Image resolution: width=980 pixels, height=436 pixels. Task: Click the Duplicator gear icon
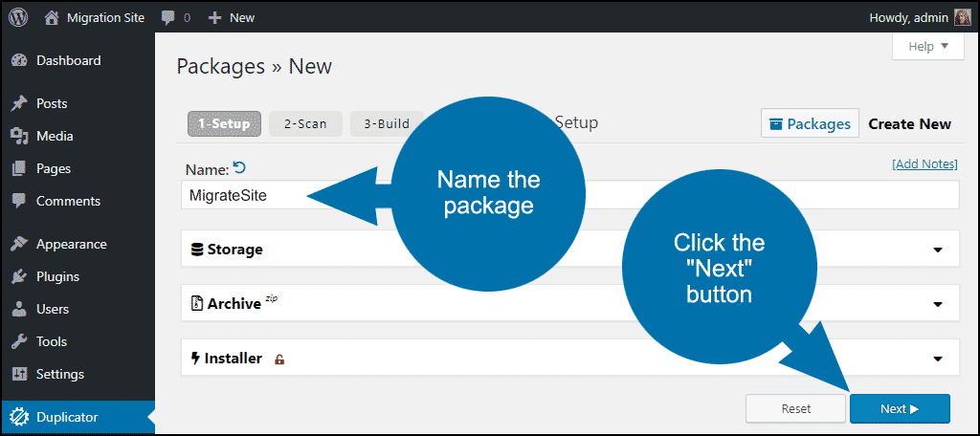tap(19, 417)
